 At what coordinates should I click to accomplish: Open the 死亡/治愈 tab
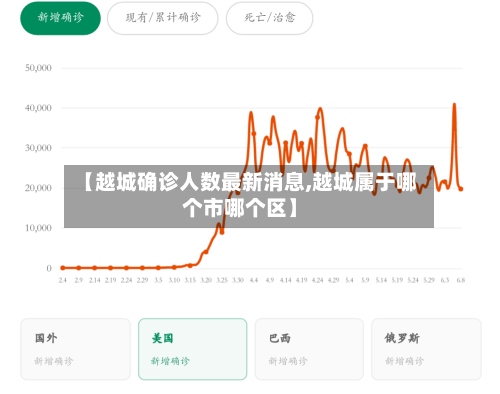point(269,18)
